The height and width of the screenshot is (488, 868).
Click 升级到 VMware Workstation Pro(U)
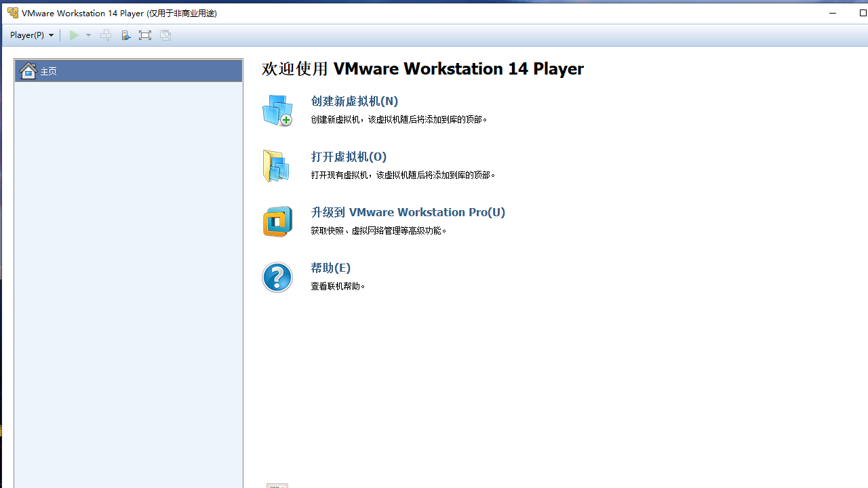pos(408,211)
